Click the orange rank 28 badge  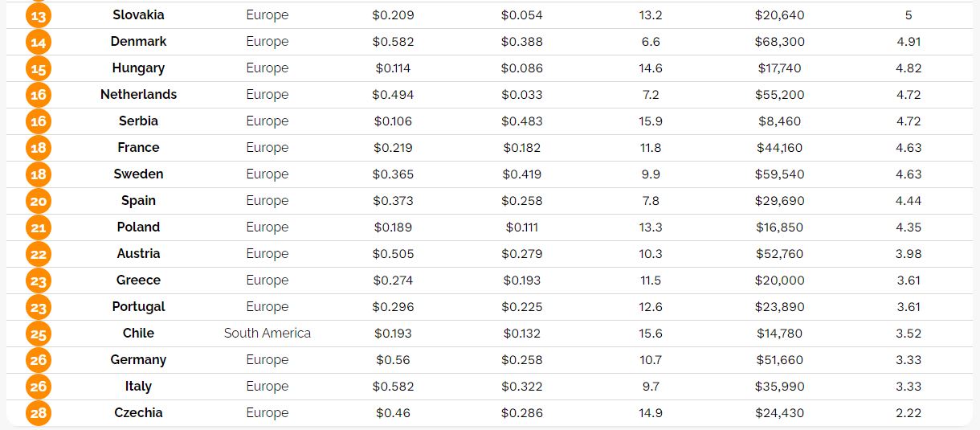[38, 414]
